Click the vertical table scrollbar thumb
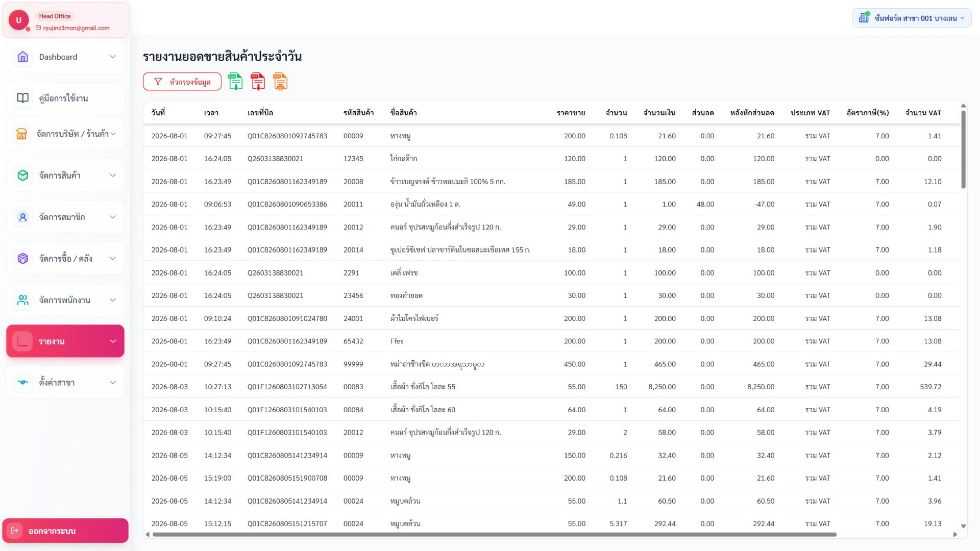The height and width of the screenshot is (551, 980). click(963, 149)
